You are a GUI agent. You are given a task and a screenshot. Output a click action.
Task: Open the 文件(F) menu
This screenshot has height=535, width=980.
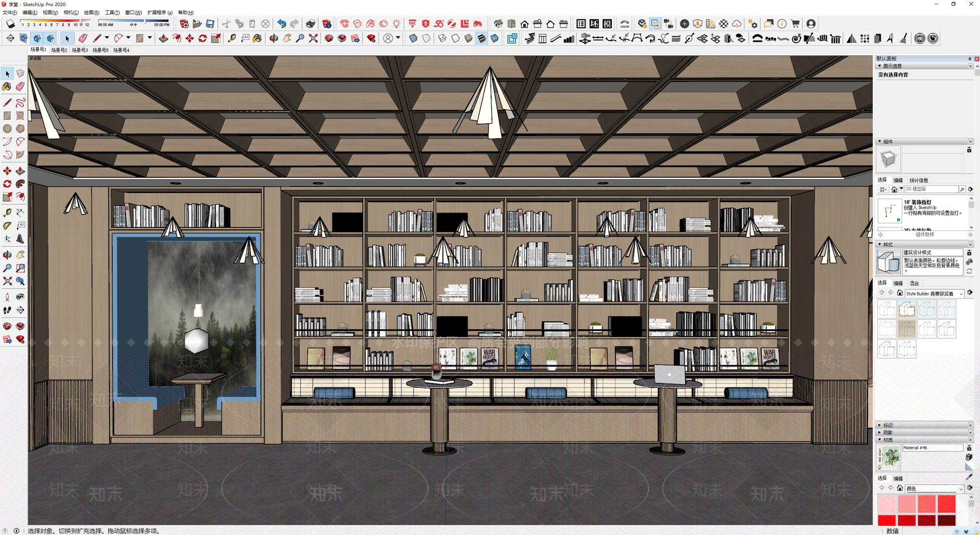tap(10, 12)
